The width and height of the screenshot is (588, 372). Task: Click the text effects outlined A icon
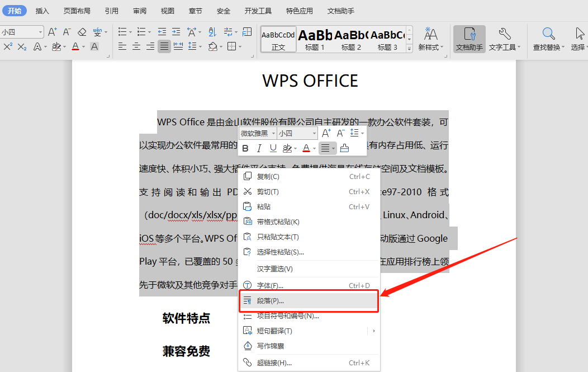[x=37, y=46]
